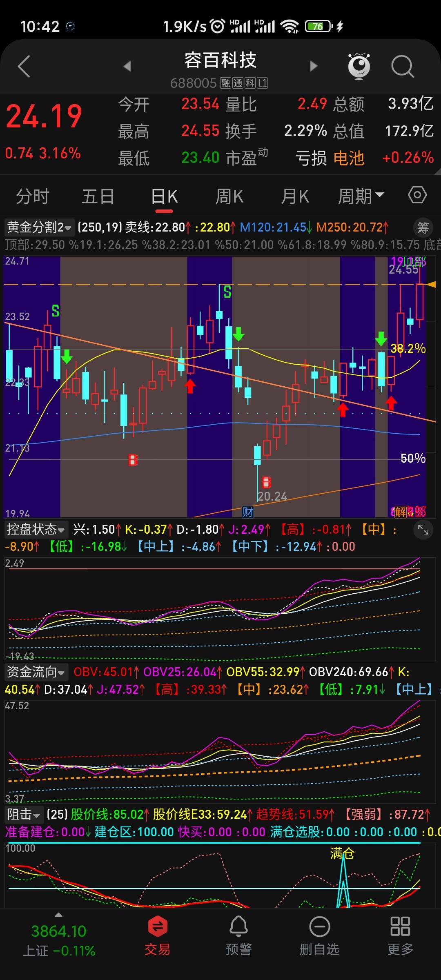Tap the 市盈 value 亏损
The height and width of the screenshot is (980, 441).
tap(311, 158)
